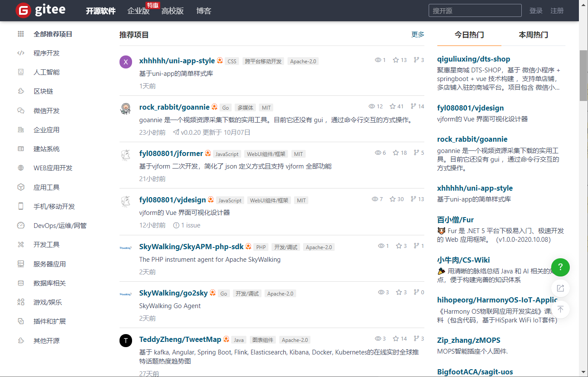Open 博客 navigation item
This screenshot has height=377, width=588.
tap(204, 11)
